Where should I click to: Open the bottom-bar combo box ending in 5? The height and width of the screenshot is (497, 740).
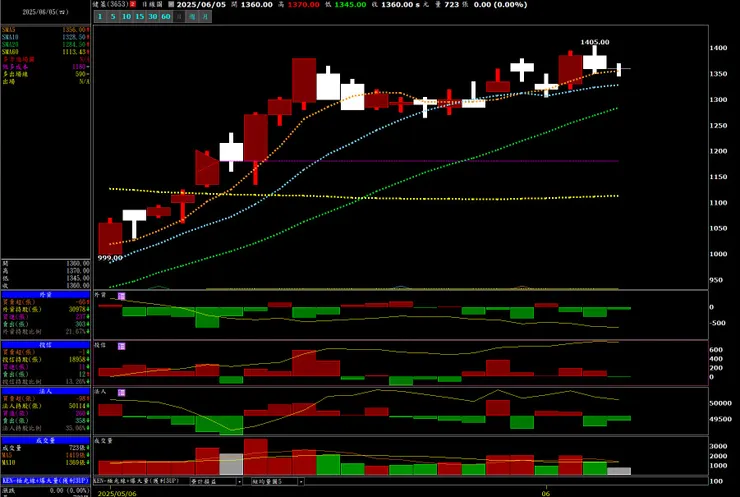[277, 481]
